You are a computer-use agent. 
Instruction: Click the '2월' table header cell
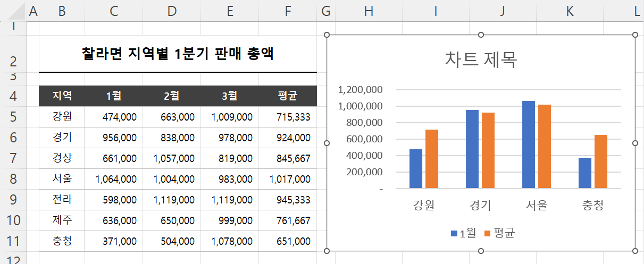172,96
